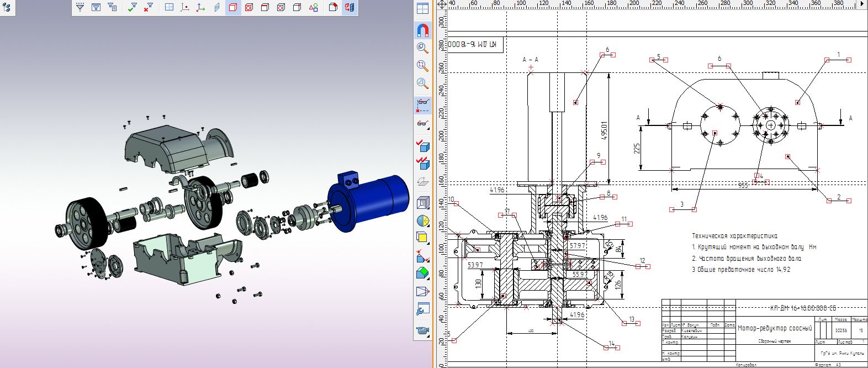Viewport: 868px width, 368px height.
Task: Click the cube with red top edges
Action: click(x=265, y=8)
